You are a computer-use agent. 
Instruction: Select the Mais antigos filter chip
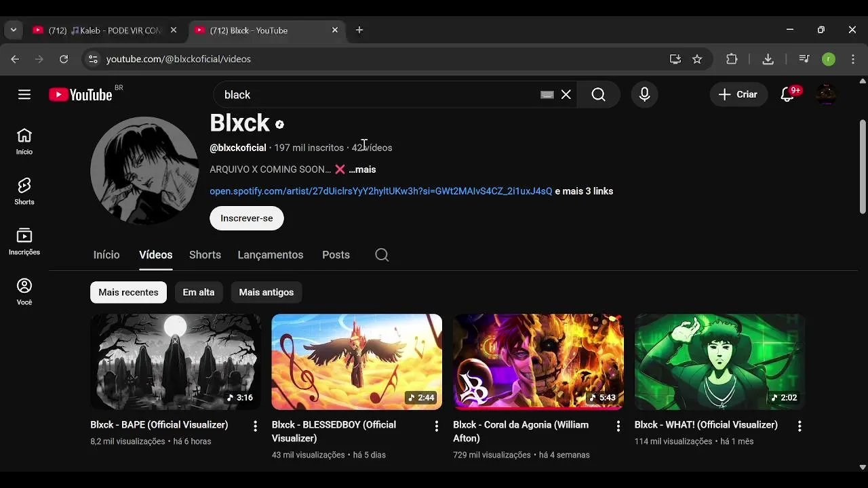tap(267, 292)
